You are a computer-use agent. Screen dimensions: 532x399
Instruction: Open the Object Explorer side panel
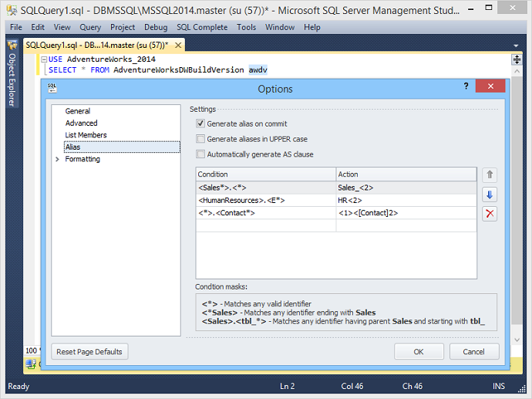(12, 74)
